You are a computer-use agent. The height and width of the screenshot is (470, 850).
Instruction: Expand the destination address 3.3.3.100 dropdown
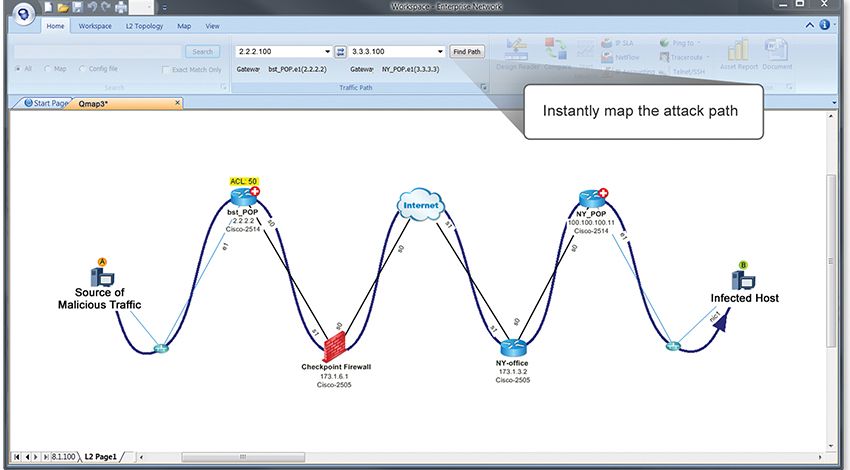[x=440, y=51]
